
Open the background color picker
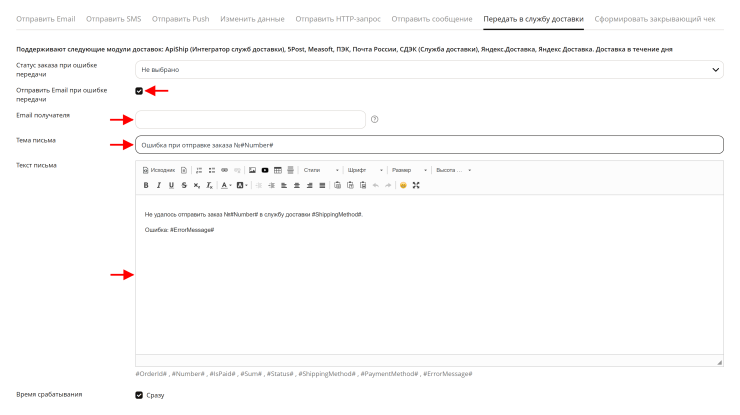(242, 185)
